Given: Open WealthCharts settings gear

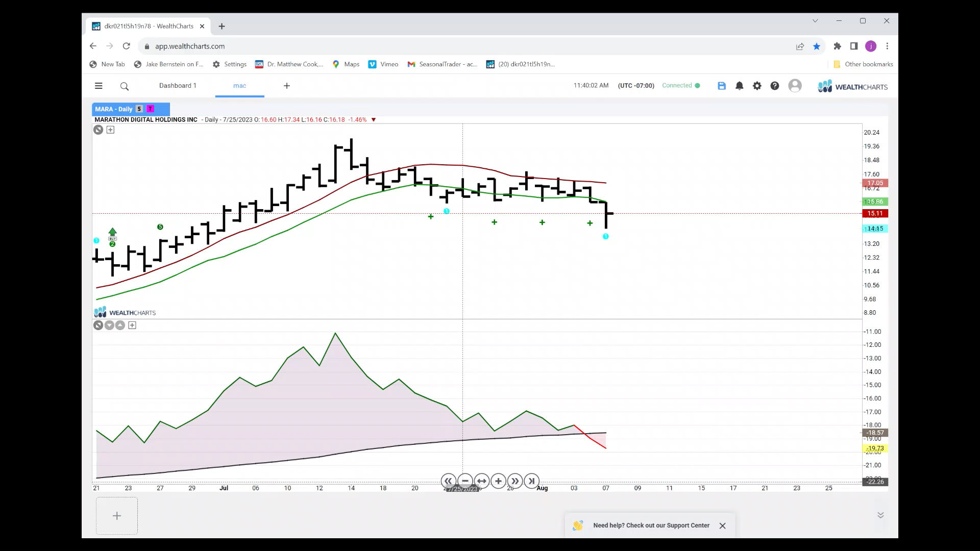Looking at the screenshot, I should tap(757, 86).
